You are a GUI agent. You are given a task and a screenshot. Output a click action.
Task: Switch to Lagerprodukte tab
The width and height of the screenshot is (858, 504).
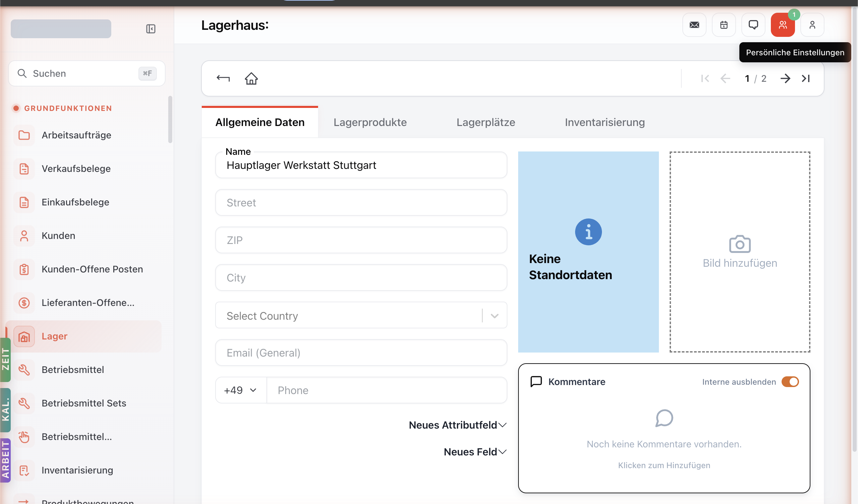tap(370, 122)
